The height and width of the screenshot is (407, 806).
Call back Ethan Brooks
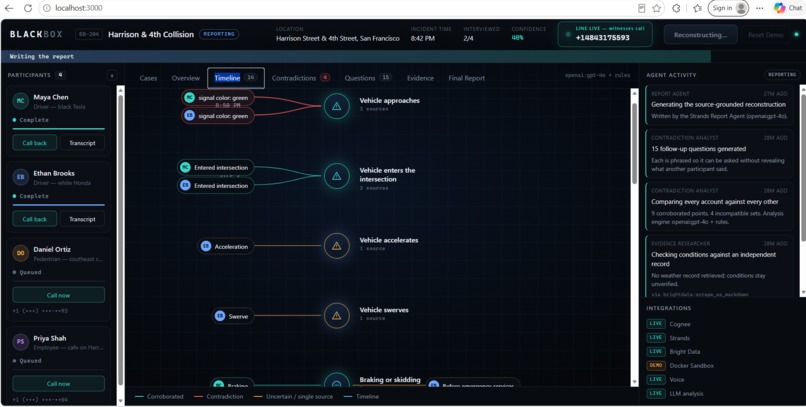[34, 219]
